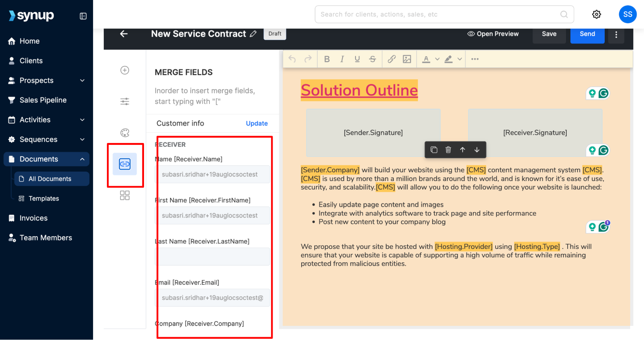
Task: Collapse the Synup sidebar panel icon
Action: pos(83,16)
